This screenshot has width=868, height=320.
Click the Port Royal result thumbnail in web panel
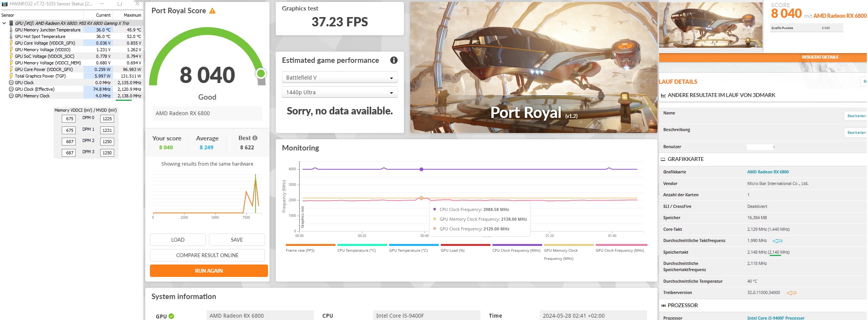coord(711,25)
